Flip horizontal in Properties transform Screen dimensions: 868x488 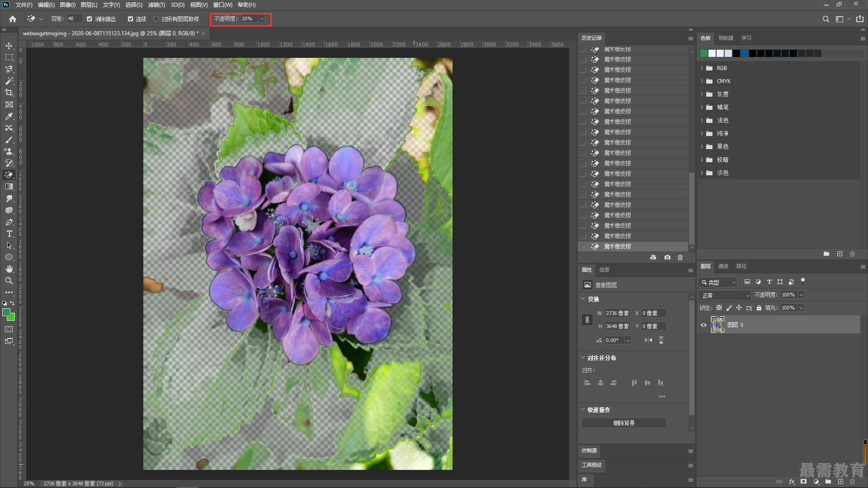[x=648, y=340]
